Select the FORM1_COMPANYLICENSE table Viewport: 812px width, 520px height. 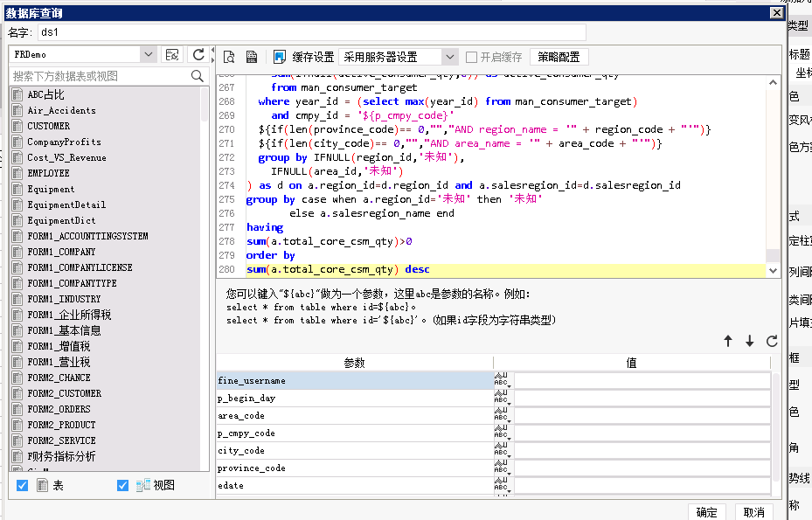[x=80, y=267]
